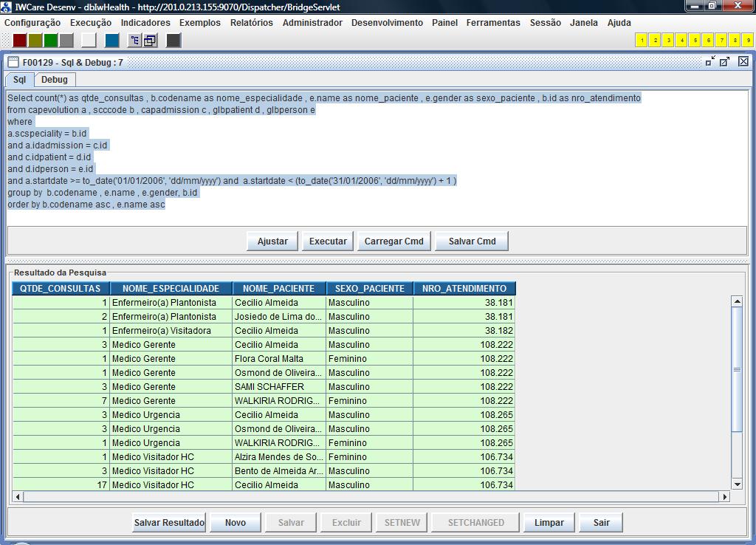756x545 pixels.
Task: Sort by QTDE_CONSULTAS column header
Action: tap(61, 289)
